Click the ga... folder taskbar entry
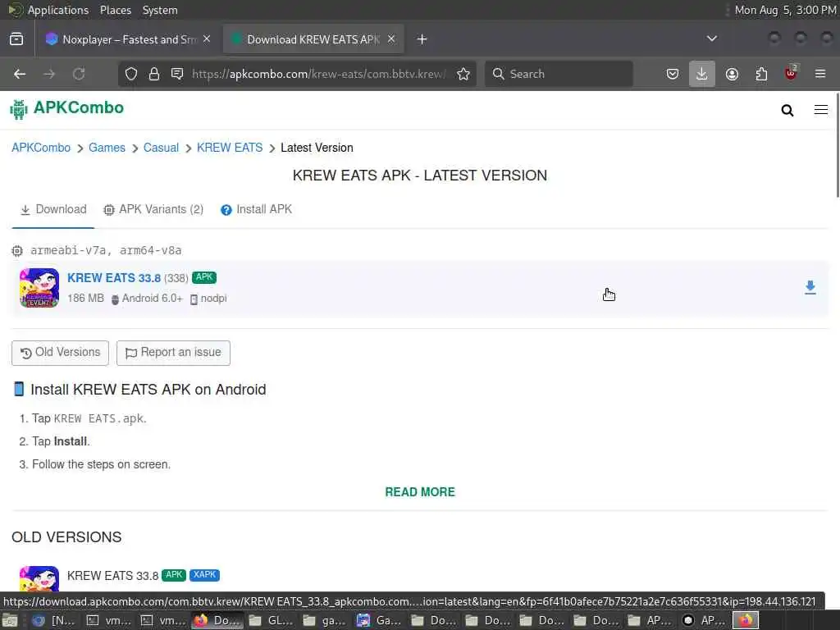 [x=325, y=621]
